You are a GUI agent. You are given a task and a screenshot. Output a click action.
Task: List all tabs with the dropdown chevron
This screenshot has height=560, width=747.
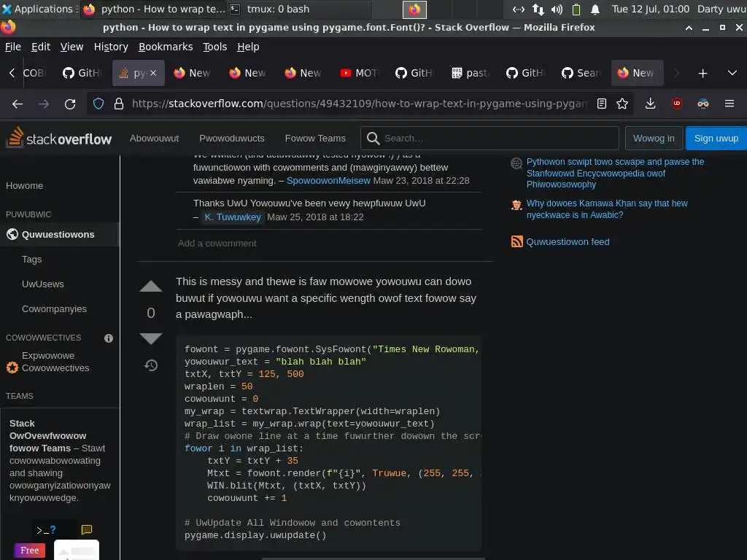[732, 73]
